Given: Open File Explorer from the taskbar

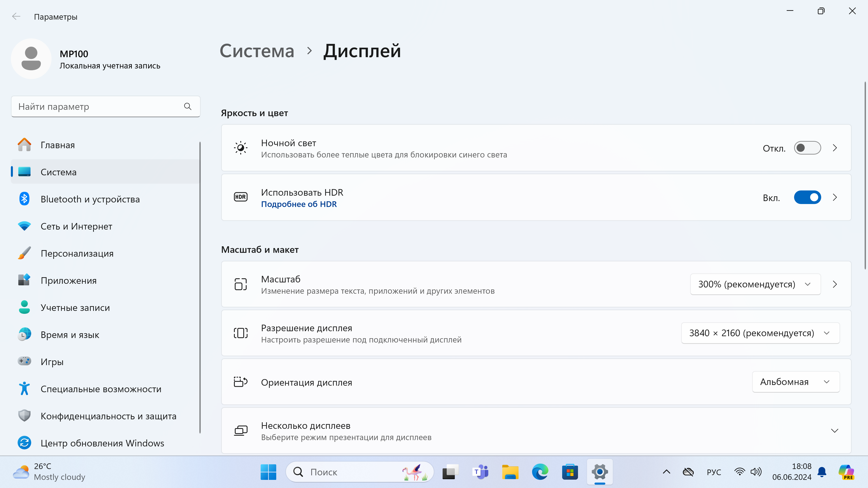Looking at the screenshot, I should click(x=510, y=472).
